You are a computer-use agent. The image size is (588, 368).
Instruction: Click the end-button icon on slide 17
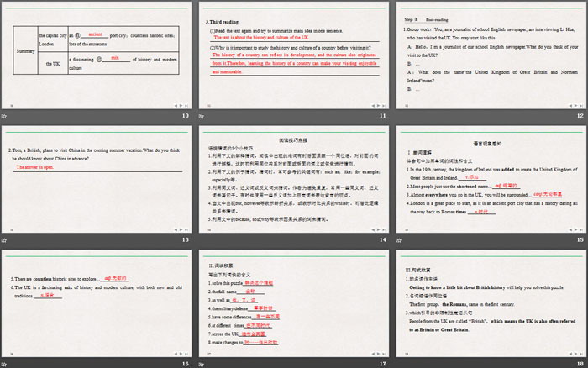384,354
